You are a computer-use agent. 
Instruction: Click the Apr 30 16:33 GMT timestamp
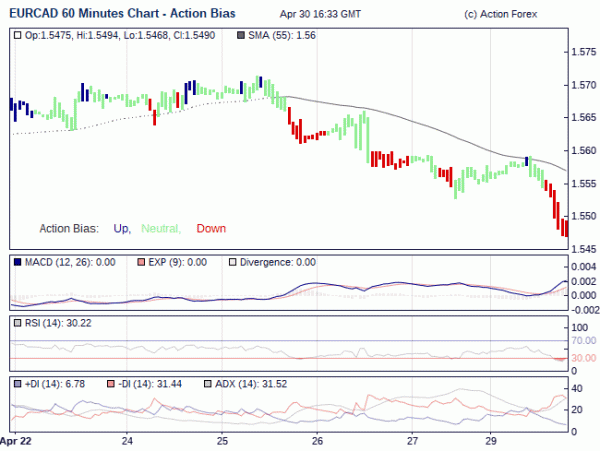[320, 14]
